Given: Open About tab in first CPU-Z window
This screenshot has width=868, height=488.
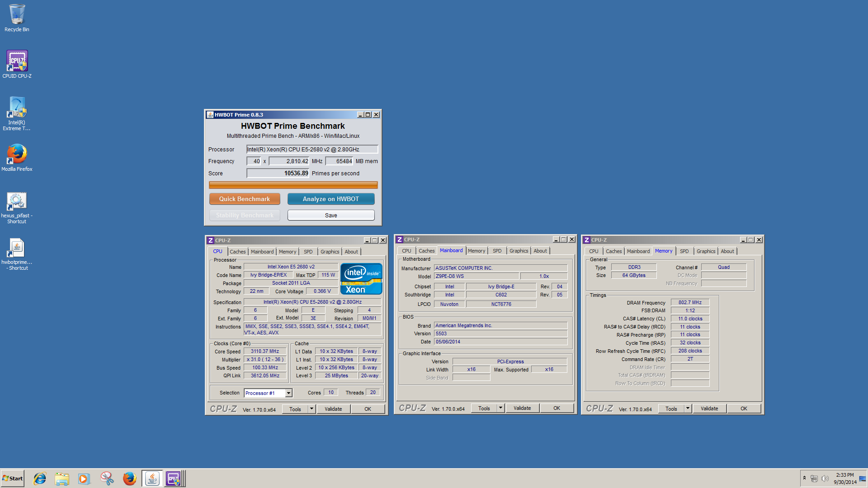Looking at the screenshot, I should (351, 252).
